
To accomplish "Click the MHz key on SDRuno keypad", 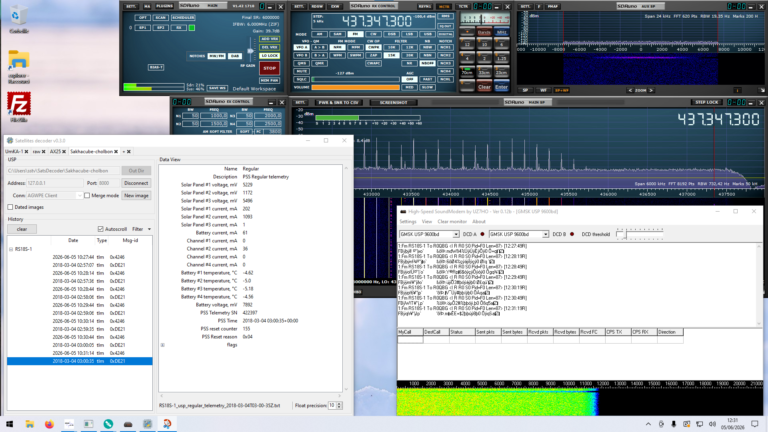I will click(501, 32).
